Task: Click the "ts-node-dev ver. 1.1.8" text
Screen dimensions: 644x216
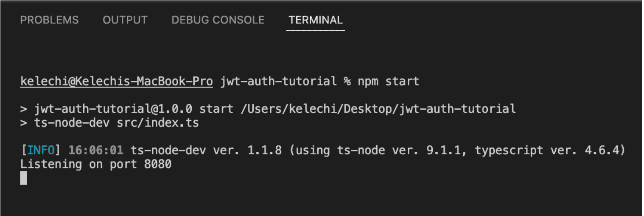Action: click(206, 150)
